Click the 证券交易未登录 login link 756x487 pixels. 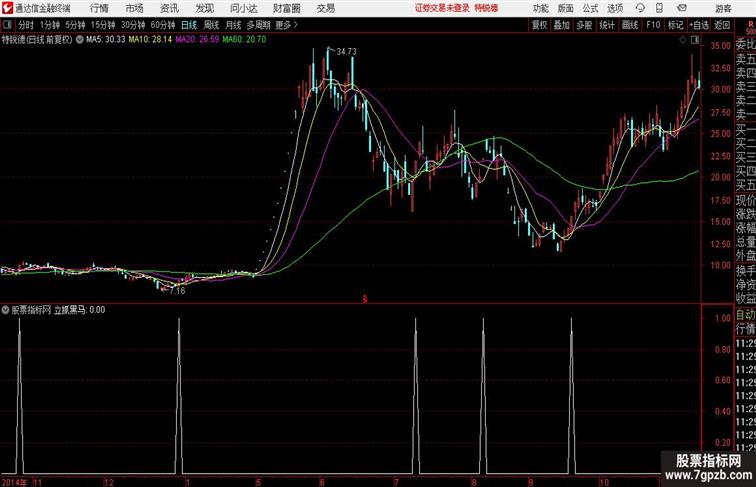tap(442, 8)
